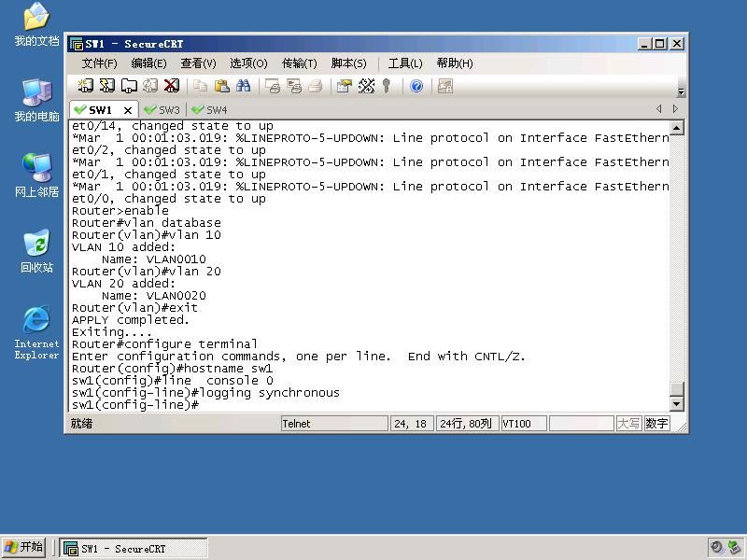747x560 pixels.
Task: Click the SW1 - SecureCRT taskbar button
Action: (x=134, y=549)
